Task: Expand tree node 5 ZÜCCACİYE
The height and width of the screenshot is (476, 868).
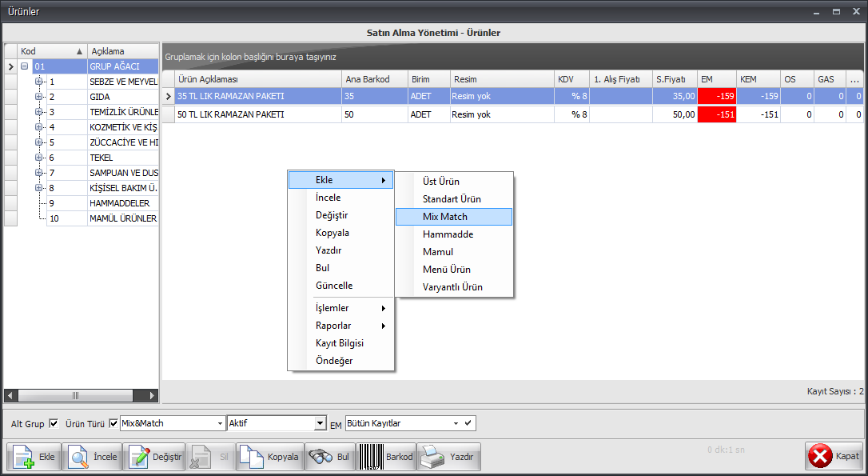Action: [x=38, y=142]
